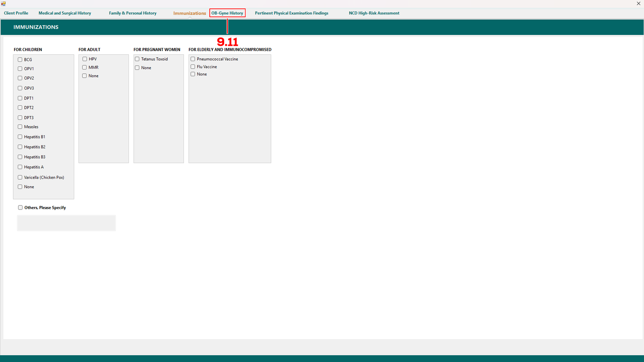
Task: Enable Pneumococcal Vaccine checkbox
Action: (193, 59)
